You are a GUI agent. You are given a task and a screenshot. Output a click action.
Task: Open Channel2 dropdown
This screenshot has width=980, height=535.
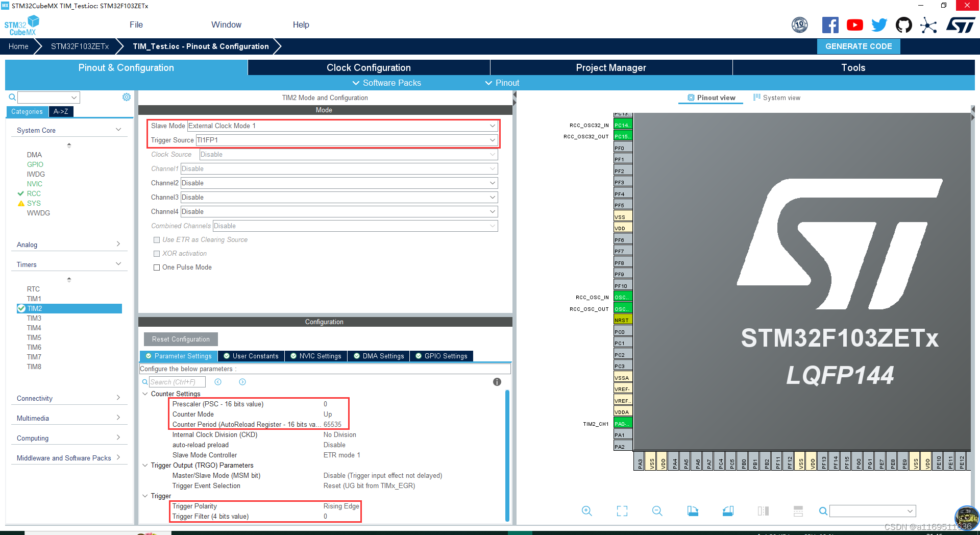pyautogui.click(x=339, y=183)
